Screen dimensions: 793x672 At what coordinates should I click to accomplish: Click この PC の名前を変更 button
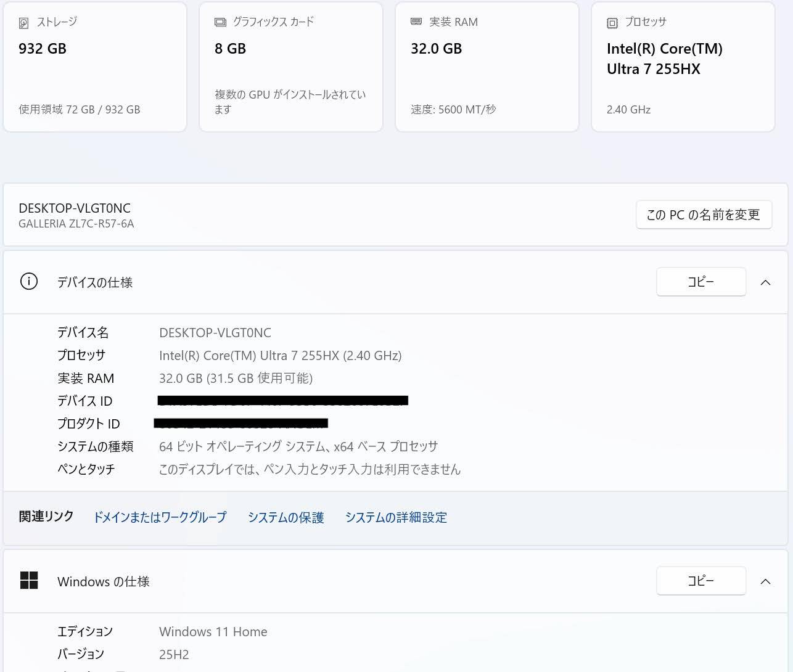pos(704,215)
